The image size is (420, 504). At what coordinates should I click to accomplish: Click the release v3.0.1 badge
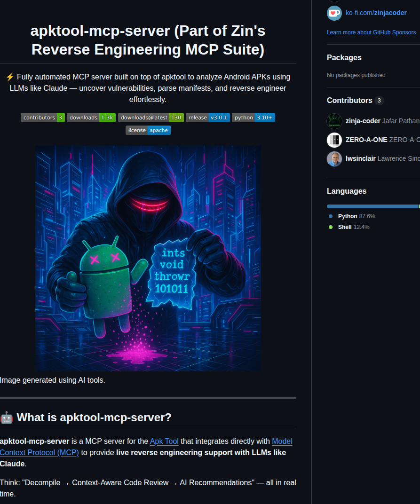(208, 118)
